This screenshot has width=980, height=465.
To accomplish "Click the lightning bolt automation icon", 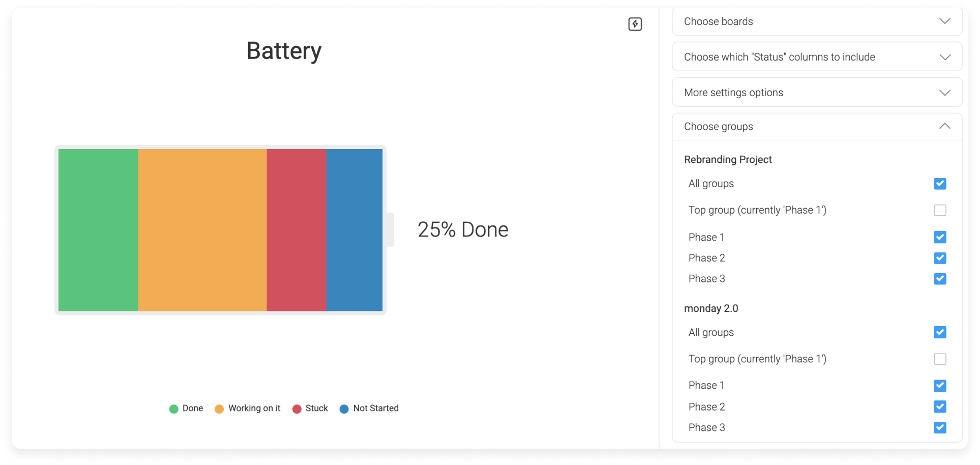I will click(635, 24).
